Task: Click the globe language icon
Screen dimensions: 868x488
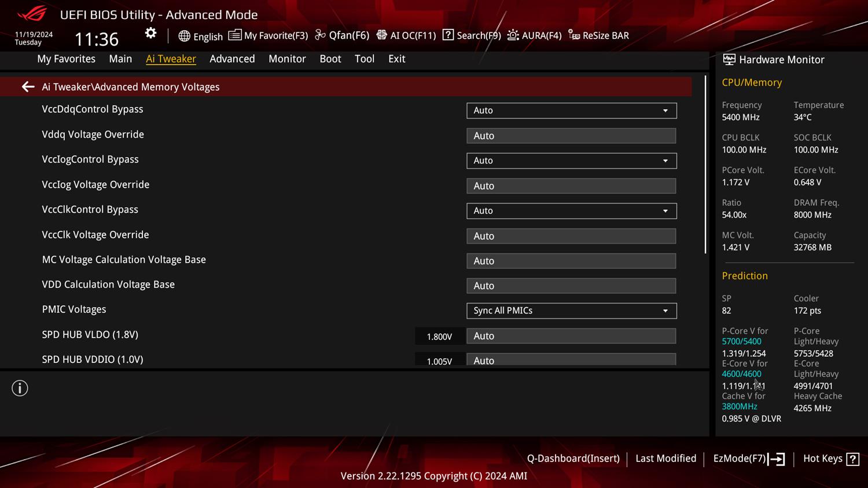Action: click(x=184, y=36)
